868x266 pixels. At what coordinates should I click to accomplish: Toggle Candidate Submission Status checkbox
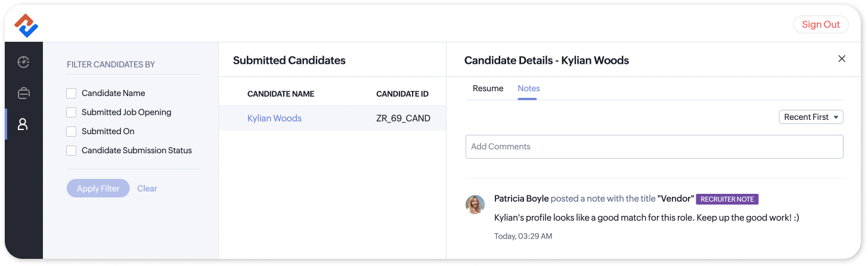(72, 150)
